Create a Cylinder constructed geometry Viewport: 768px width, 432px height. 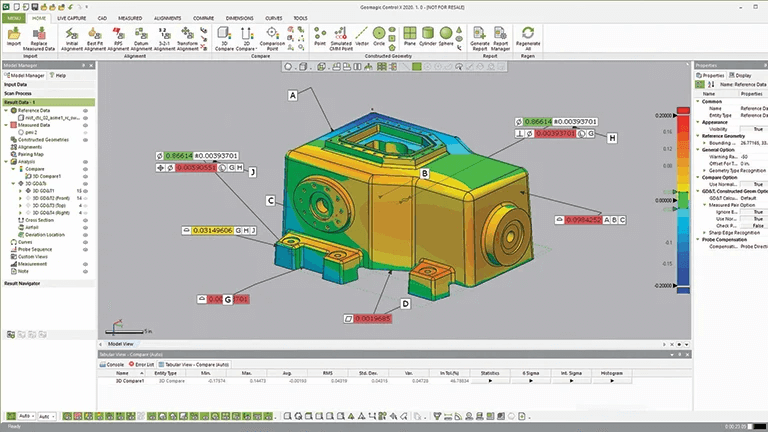coord(426,35)
